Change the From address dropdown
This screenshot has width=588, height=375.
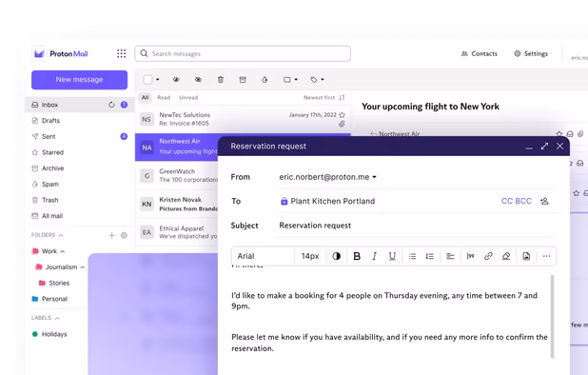click(x=327, y=177)
